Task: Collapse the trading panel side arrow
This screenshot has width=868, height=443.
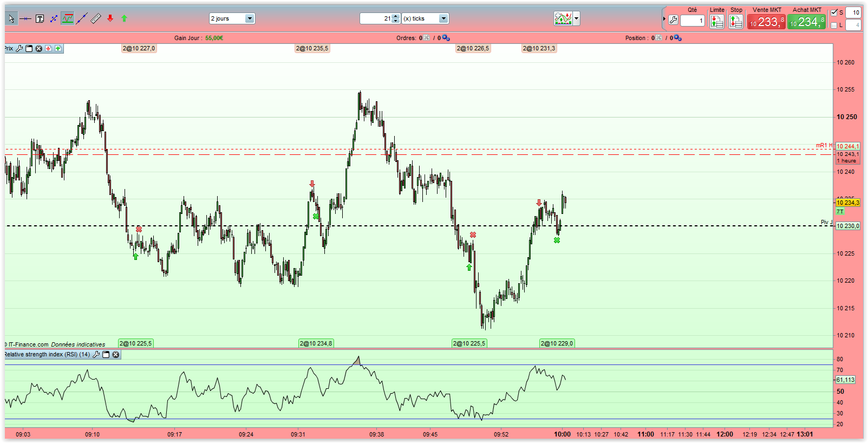Action: [664, 19]
